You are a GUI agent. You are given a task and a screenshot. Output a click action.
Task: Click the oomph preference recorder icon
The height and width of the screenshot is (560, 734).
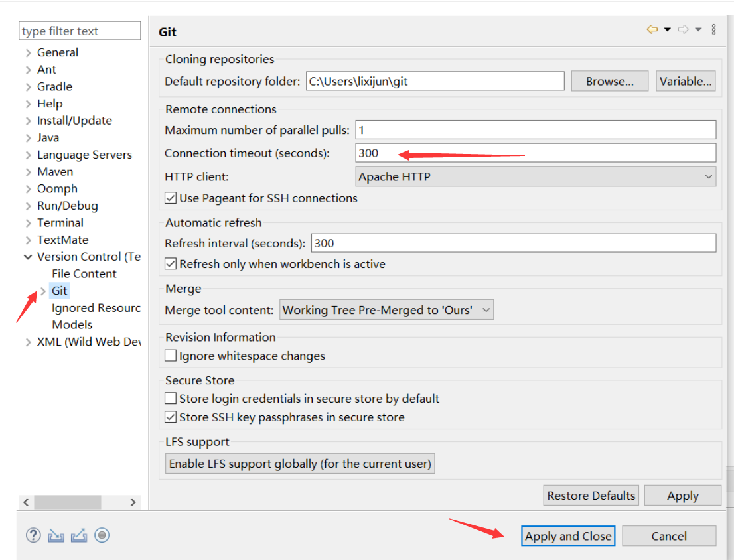coord(102,535)
